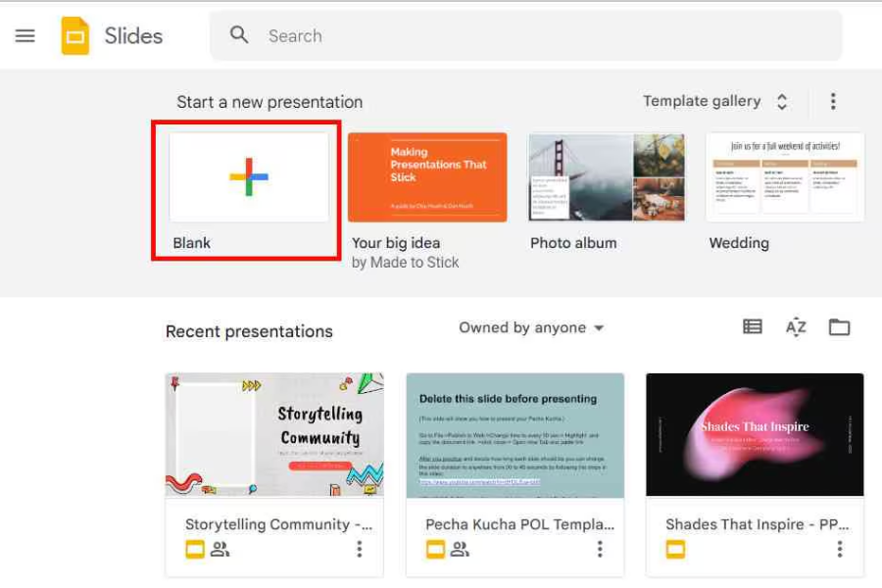The image size is (882, 588).
Task: Select the Your big idea template
Action: (x=427, y=177)
